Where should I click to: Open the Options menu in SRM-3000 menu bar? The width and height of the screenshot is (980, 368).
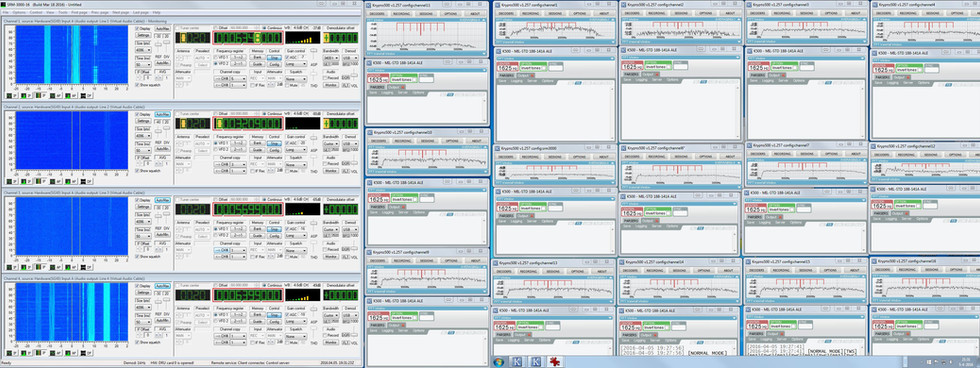(19, 12)
